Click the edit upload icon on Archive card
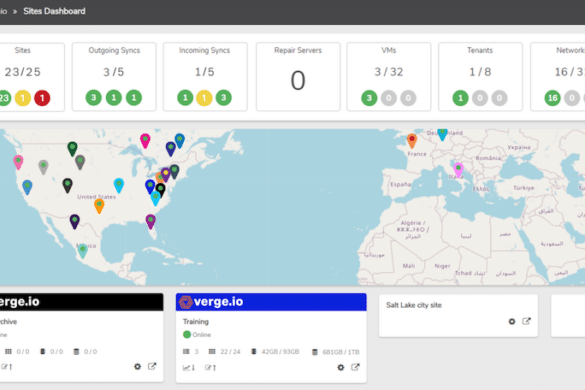Image resolution: width=585 pixels, height=390 pixels. point(6,367)
